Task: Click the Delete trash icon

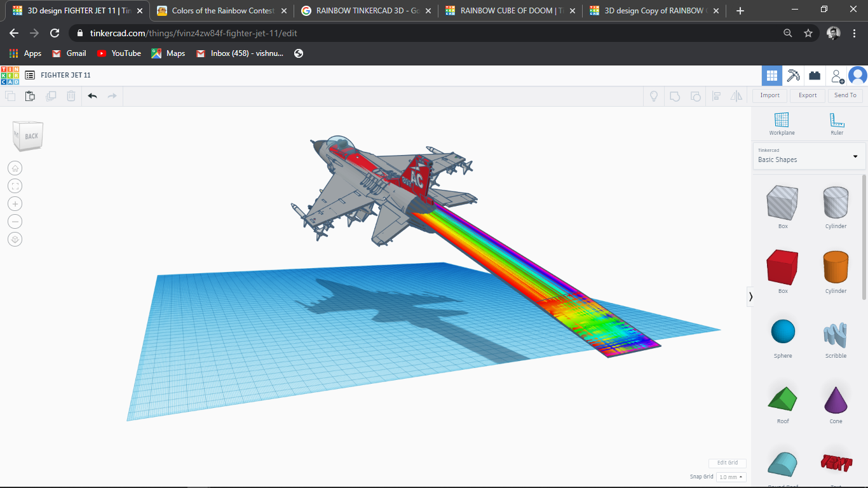Action: pos(71,96)
